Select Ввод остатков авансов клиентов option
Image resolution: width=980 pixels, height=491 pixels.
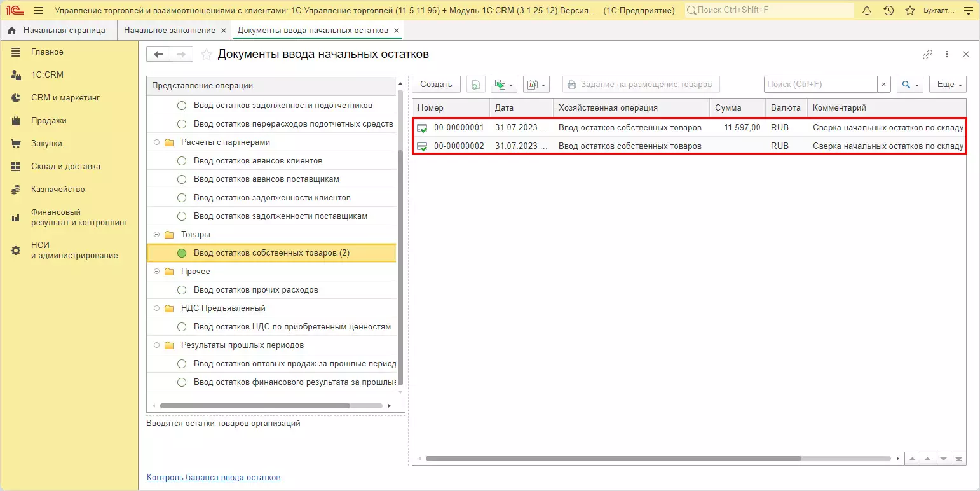tap(257, 161)
